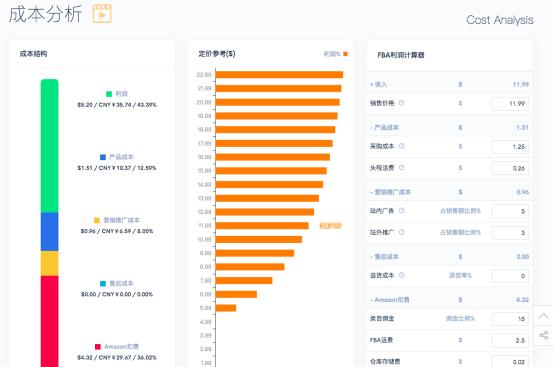Click the info icon next to 退货成本

tap(402, 275)
